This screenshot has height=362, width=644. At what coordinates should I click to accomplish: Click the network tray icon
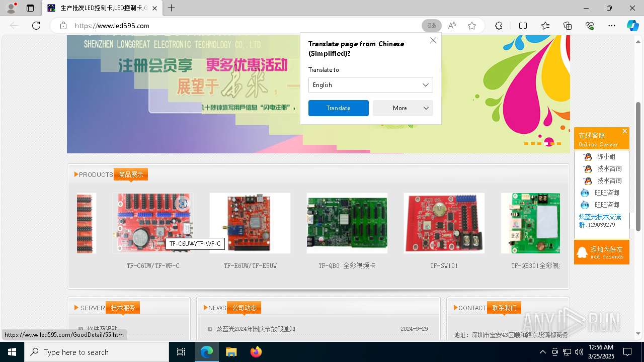pyautogui.click(x=567, y=352)
